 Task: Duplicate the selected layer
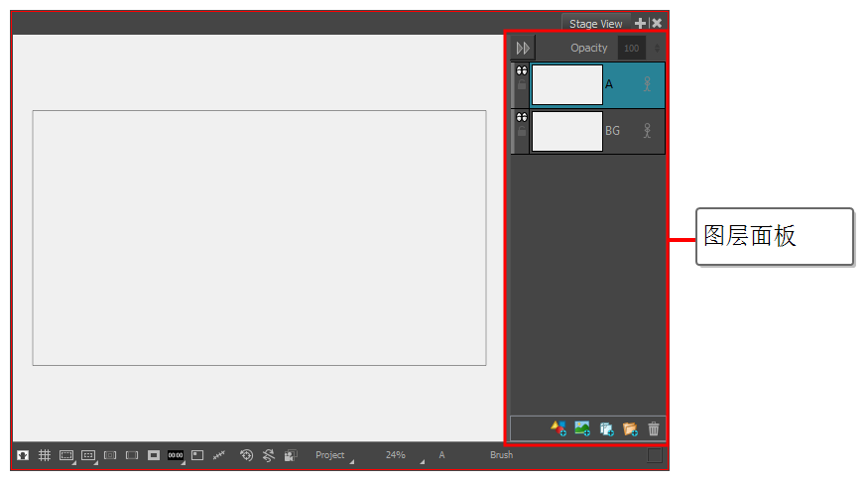coord(607,428)
